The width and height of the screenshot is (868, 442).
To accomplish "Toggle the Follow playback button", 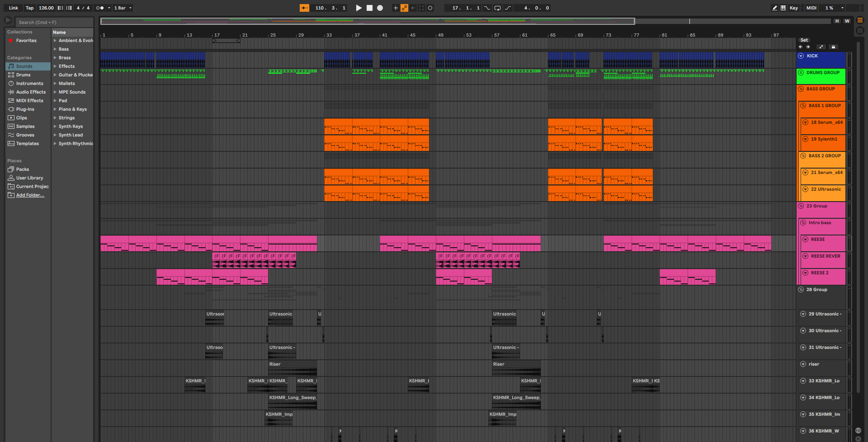I will click(304, 8).
